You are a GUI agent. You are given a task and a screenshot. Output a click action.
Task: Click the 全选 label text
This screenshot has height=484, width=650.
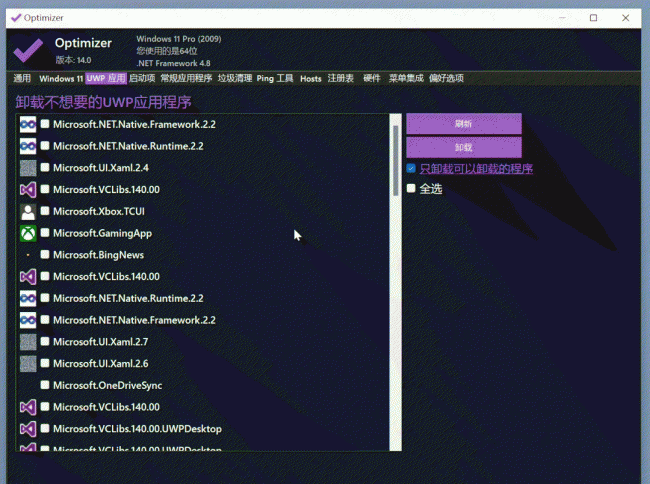(x=431, y=189)
